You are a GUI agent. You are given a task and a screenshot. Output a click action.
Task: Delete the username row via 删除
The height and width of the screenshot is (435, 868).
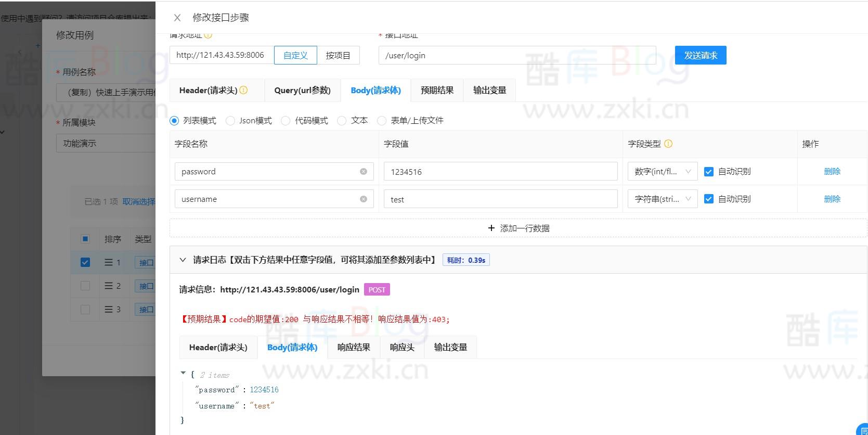832,199
